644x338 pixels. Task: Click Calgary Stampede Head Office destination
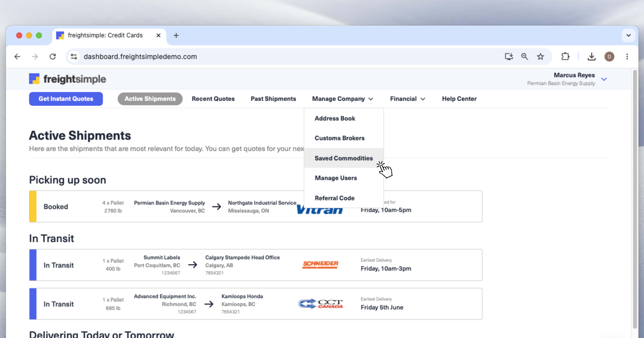[242, 257]
